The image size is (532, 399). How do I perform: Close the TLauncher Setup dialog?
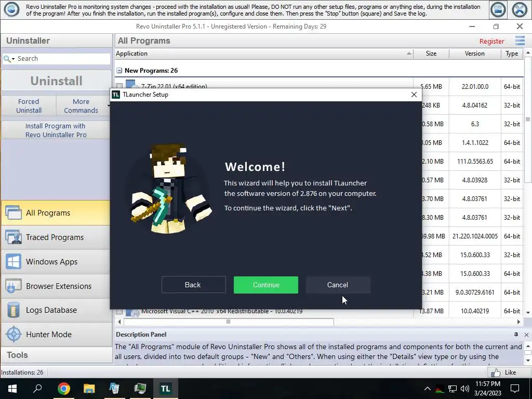[414, 95]
